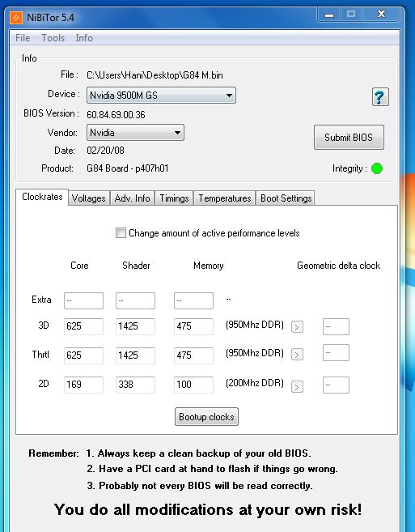415x532 pixels.
Task: Open the Info menu
Action: click(84, 38)
